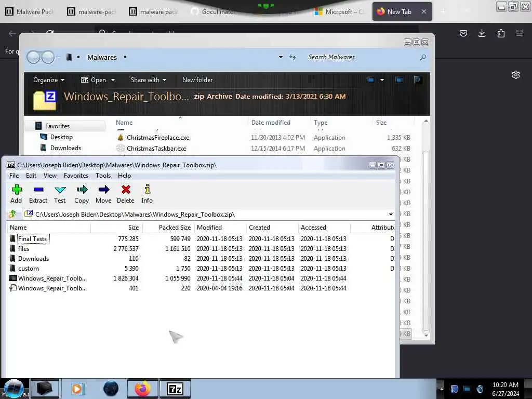This screenshot has height=399, width=532.
Task: Open the Favorites menu in 7-Zip
Action: point(76,176)
